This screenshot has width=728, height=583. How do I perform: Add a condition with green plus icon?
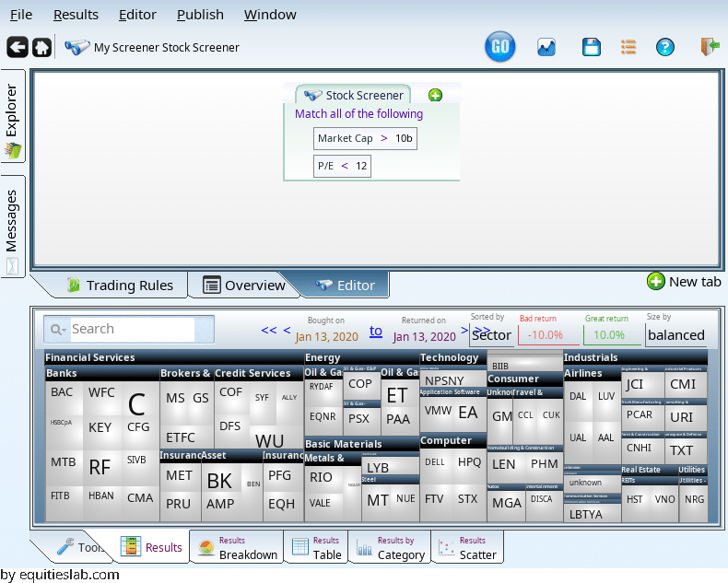(435, 95)
